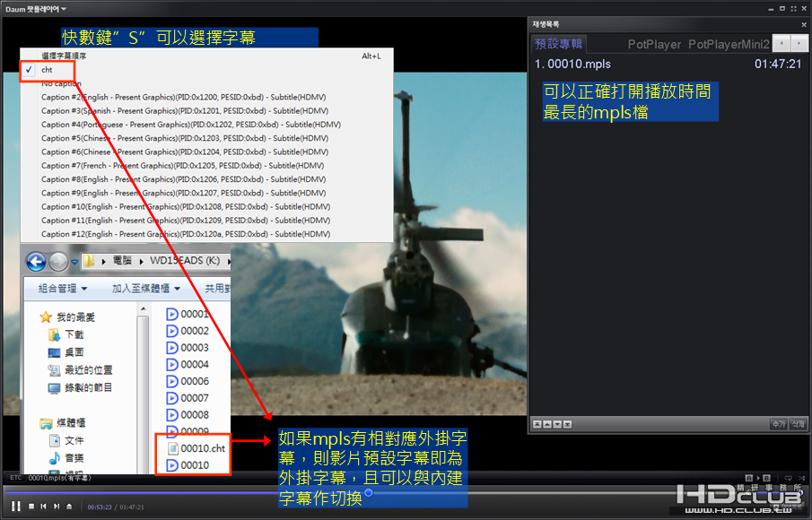Select Caption #8 English subtitle
The width and height of the screenshot is (812, 520).
(x=206, y=179)
